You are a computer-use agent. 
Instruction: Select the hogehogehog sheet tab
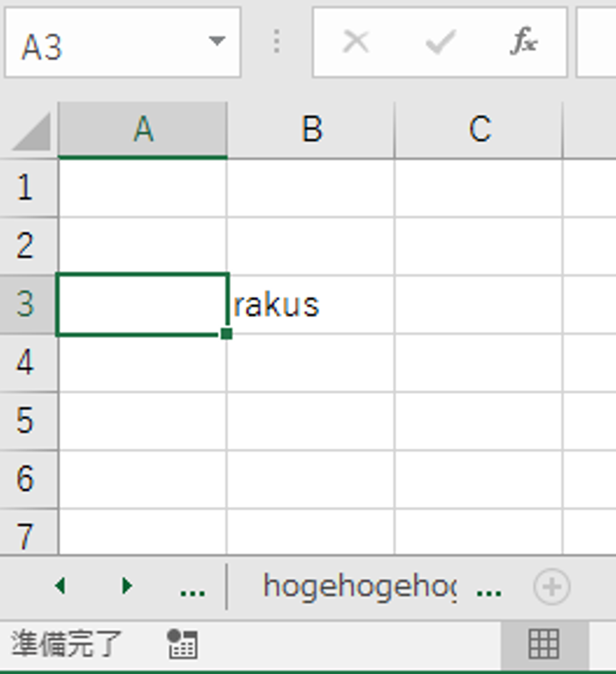coord(359,587)
